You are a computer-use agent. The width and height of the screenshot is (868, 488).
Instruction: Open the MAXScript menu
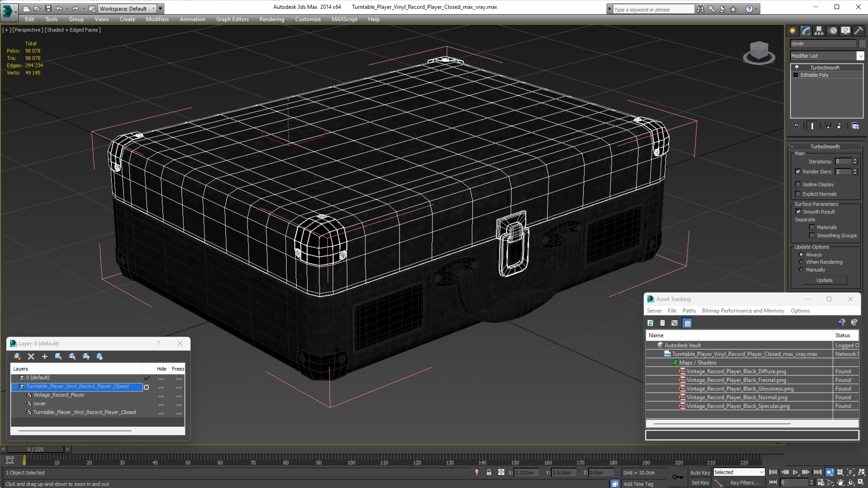(344, 19)
